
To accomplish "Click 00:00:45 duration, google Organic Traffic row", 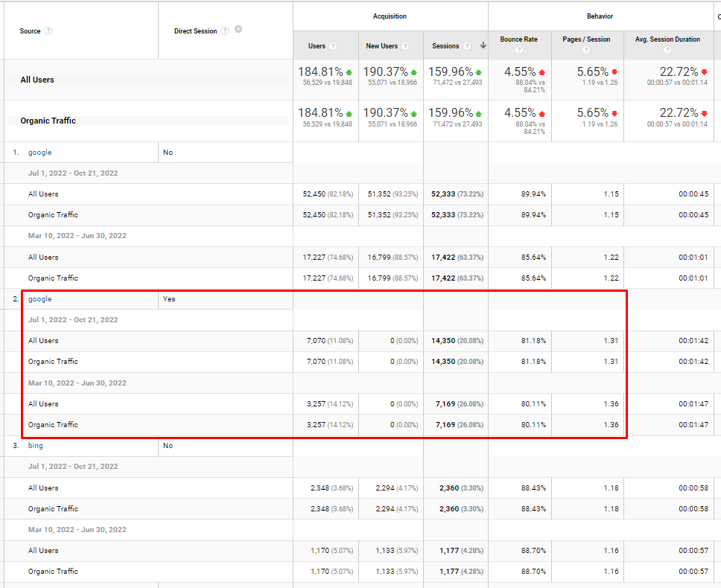I will pyautogui.click(x=693, y=214).
